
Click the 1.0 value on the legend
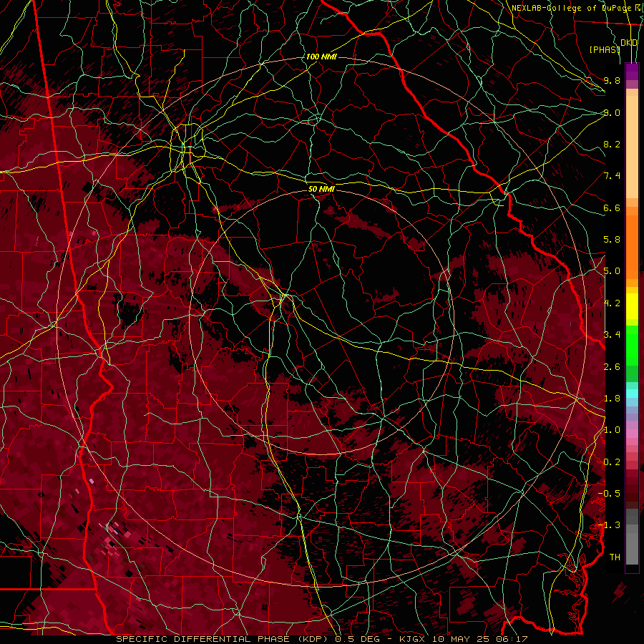612,430
